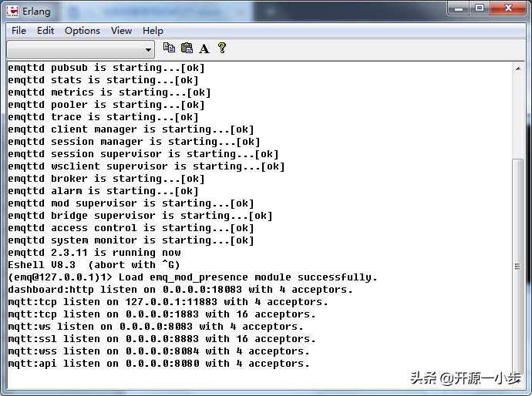This screenshot has width=532, height=396.
Task: Open the View menu
Action: 122,31
